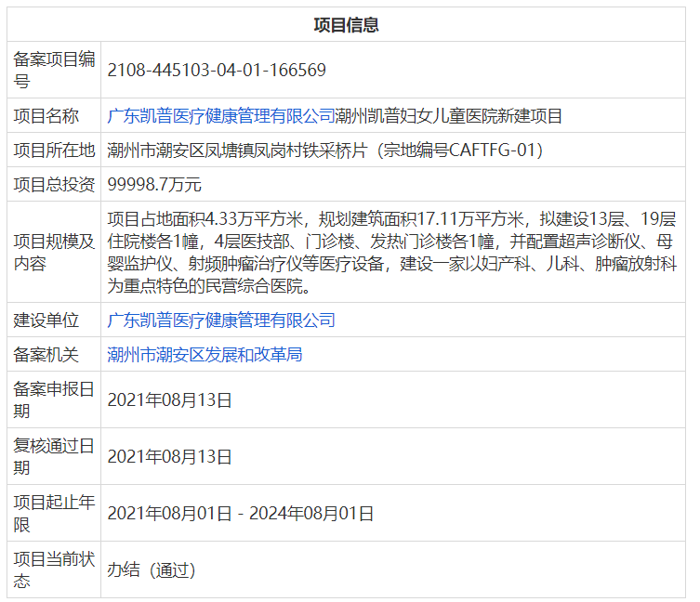Screen dimensions: 700x602
Task: Open 广东凯普医疗健康管理有限公司 link in 项目名称 row
Action: click(x=221, y=116)
